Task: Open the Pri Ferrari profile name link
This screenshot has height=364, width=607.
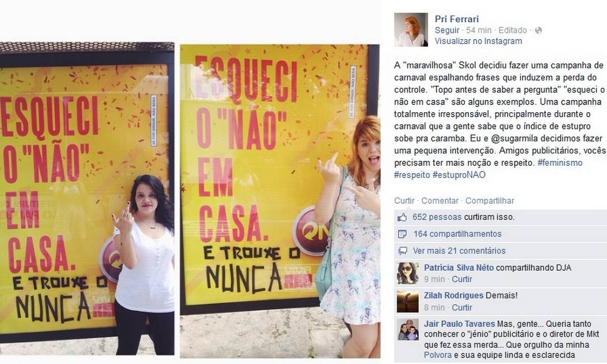Action: [457, 19]
